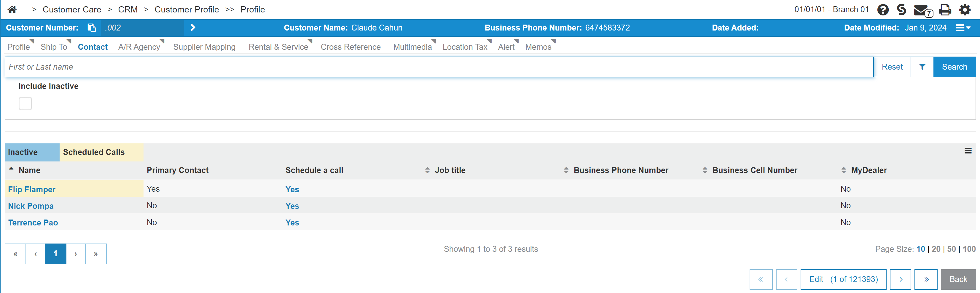Go to previous customer record arrow
This screenshot has height=293, width=980.
[x=786, y=279]
